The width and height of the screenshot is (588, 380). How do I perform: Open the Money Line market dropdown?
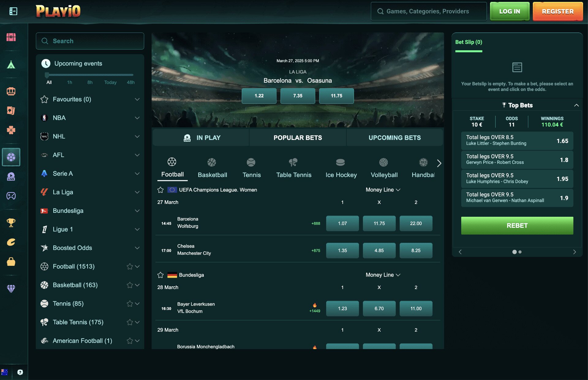[x=383, y=190]
